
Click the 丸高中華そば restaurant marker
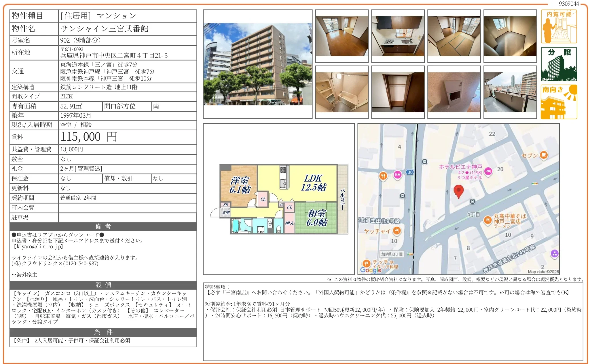(x=487, y=220)
